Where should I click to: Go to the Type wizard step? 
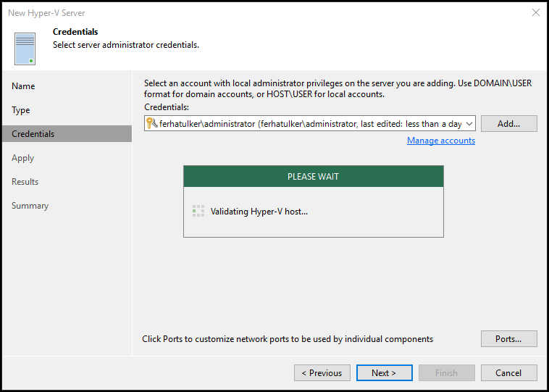click(21, 110)
